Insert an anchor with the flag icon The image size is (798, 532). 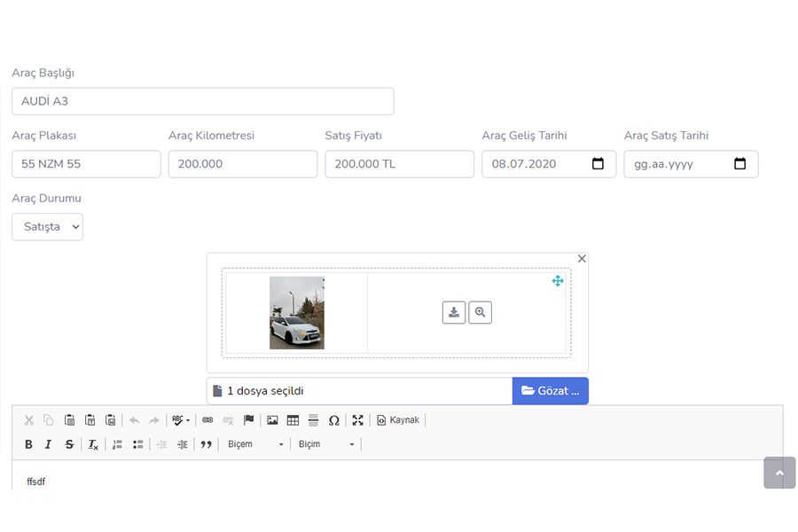tap(248, 420)
